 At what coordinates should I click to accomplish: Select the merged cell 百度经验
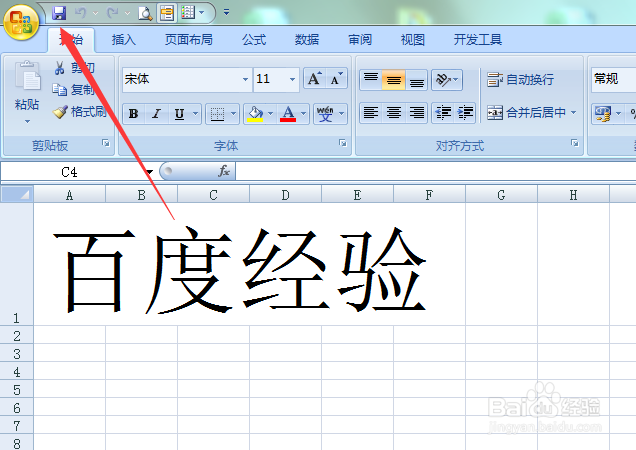click(249, 264)
